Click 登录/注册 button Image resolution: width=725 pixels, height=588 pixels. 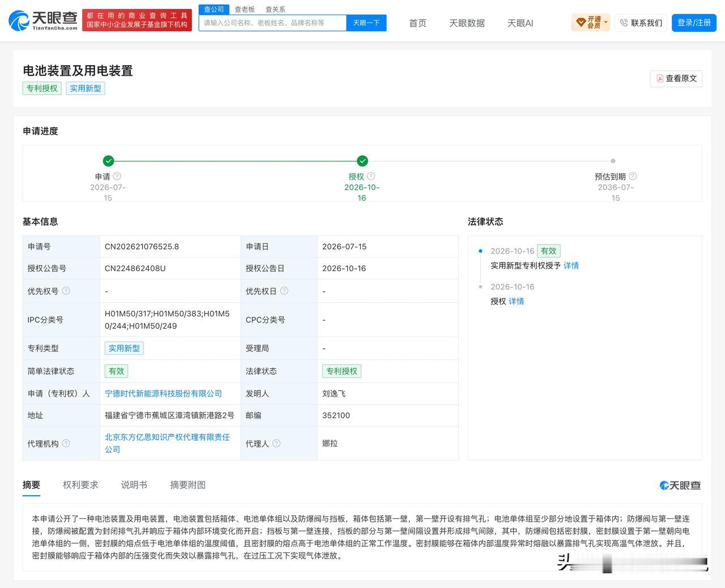click(x=694, y=23)
